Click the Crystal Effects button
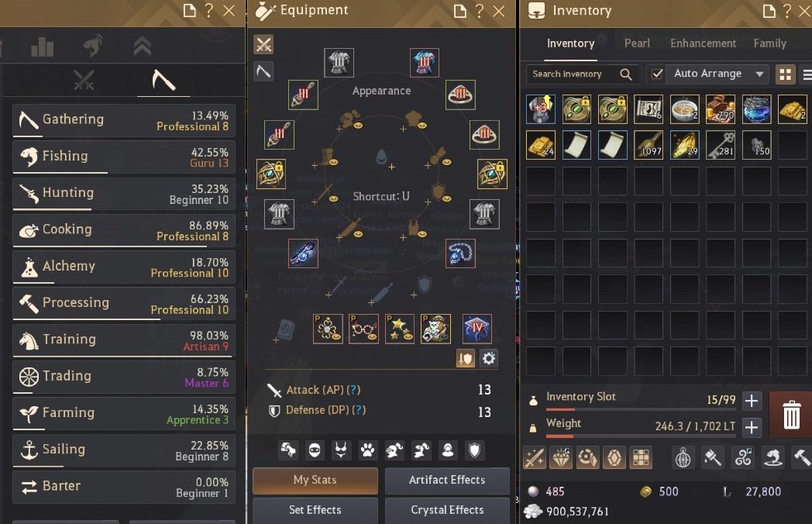Image resolution: width=812 pixels, height=524 pixels. [447, 510]
